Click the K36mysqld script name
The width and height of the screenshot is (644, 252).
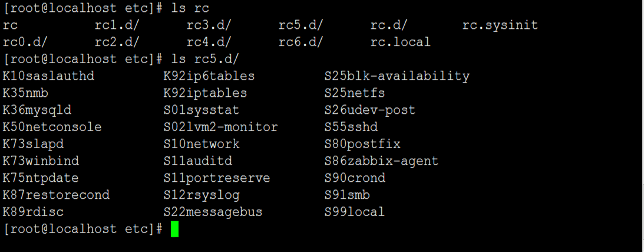pos(38,110)
